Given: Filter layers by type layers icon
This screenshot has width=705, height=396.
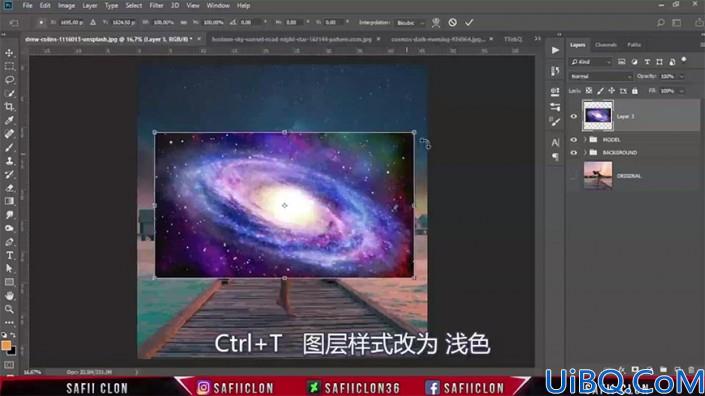Looking at the screenshot, I should (x=647, y=62).
